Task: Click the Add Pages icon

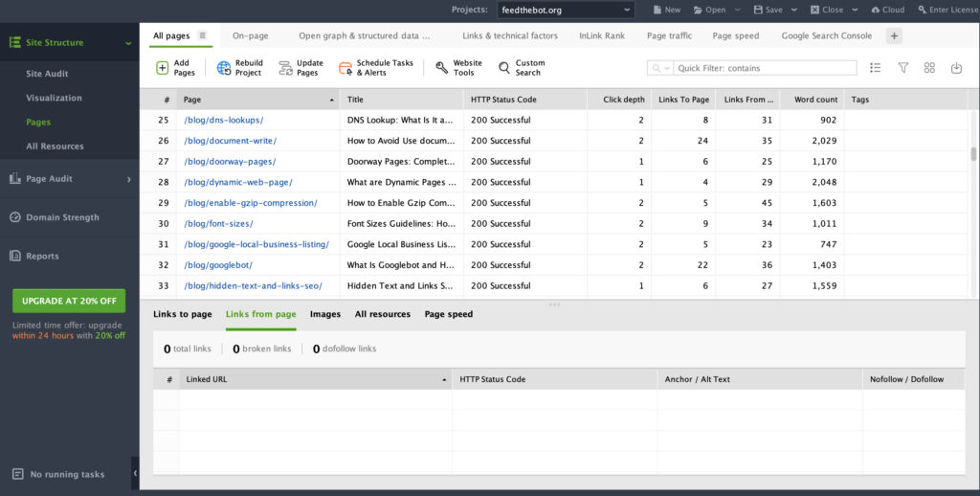Action: [162, 68]
